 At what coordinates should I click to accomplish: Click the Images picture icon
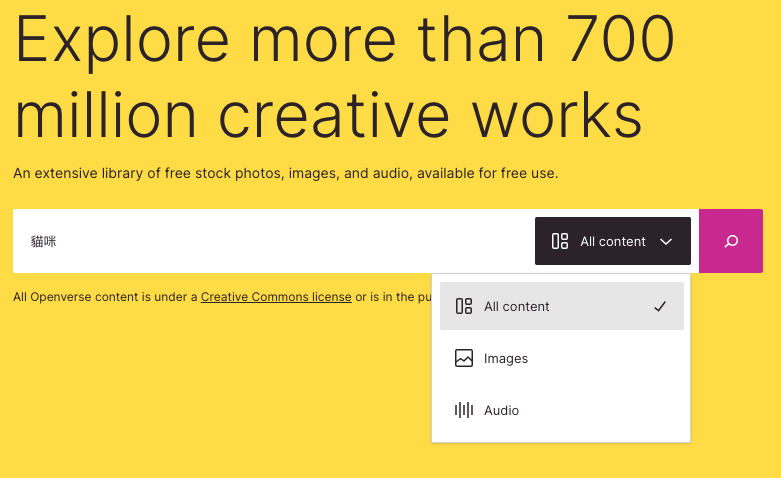coord(464,358)
